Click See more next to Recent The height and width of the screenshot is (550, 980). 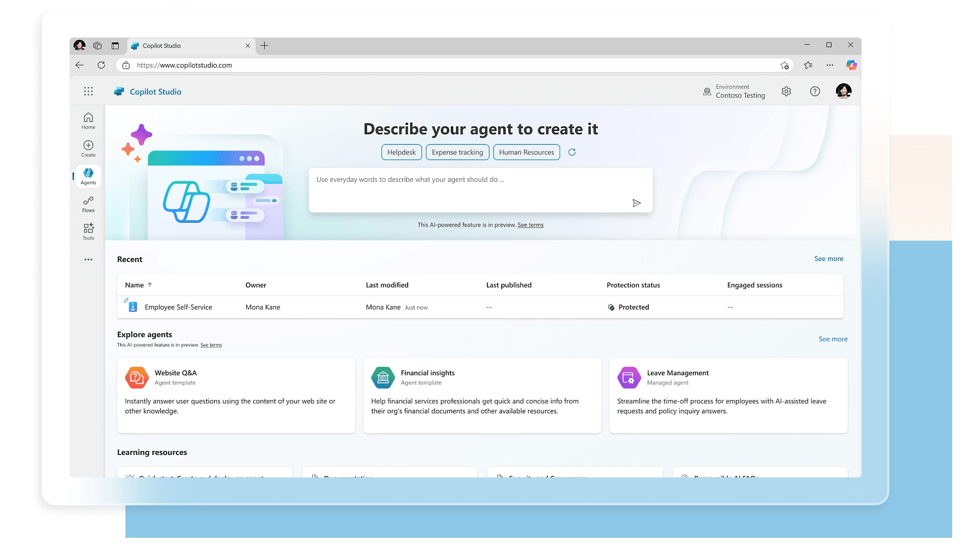click(x=828, y=259)
